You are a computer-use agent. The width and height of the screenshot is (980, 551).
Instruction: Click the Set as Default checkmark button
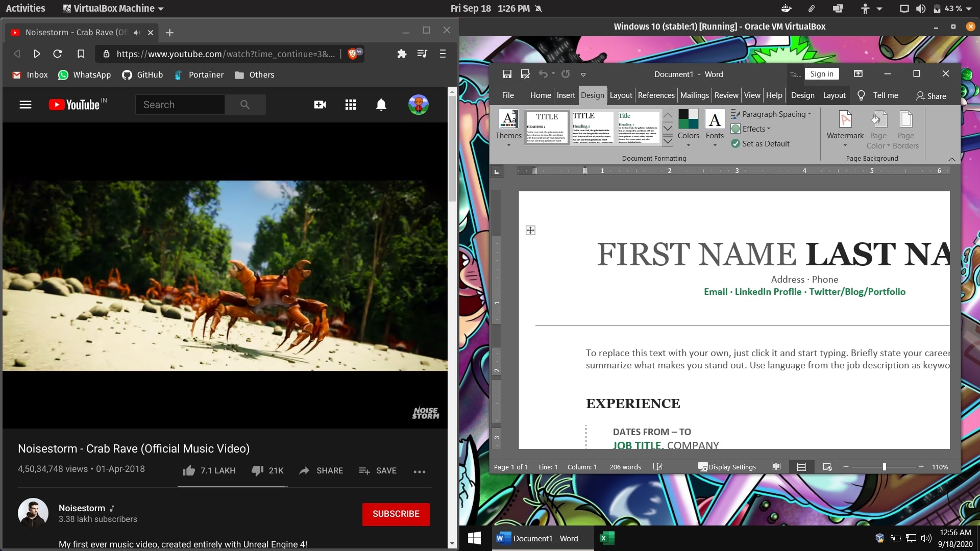click(x=760, y=144)
